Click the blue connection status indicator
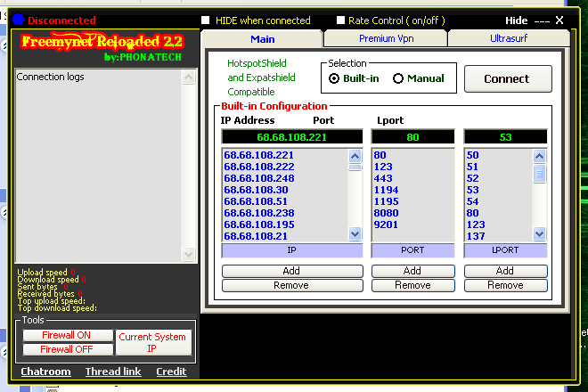This screenshot has height=392, width=588. tap(19, 20)
